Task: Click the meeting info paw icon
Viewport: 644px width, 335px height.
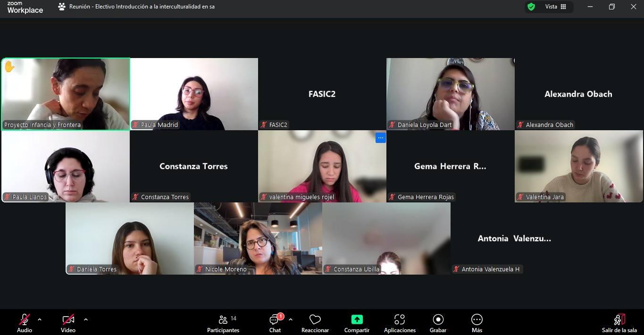Action: tap(62, 7)
